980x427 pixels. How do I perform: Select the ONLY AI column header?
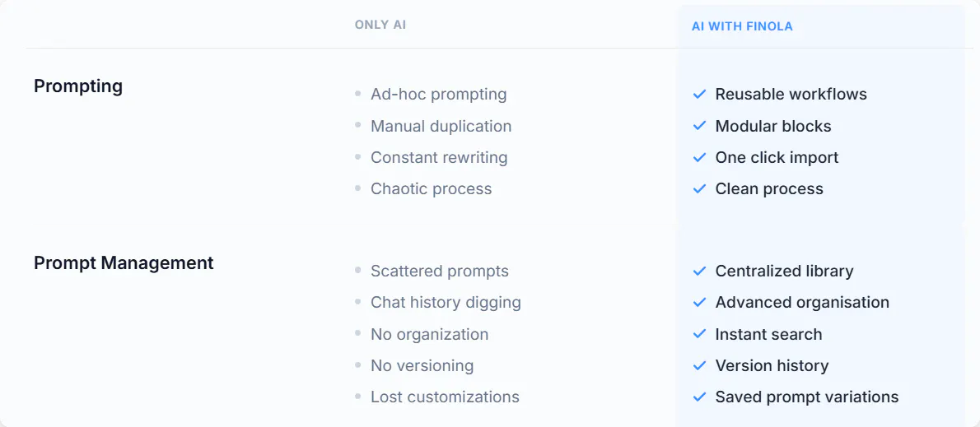[385, 25]
